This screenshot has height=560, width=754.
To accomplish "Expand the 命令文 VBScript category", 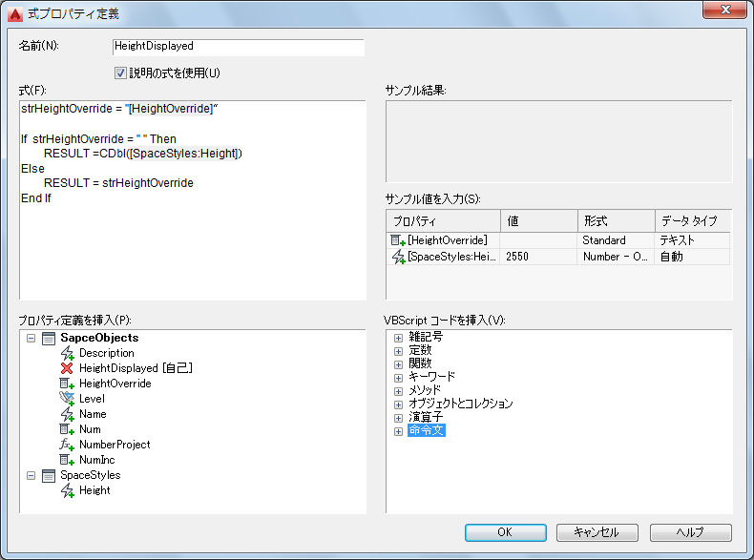I will point(398,431).
